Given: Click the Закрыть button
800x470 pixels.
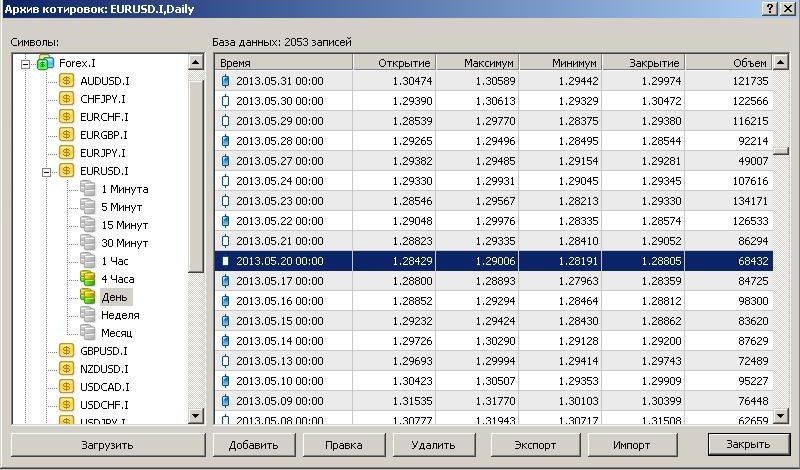Looking at the screenshot, I should coord(748,444).
